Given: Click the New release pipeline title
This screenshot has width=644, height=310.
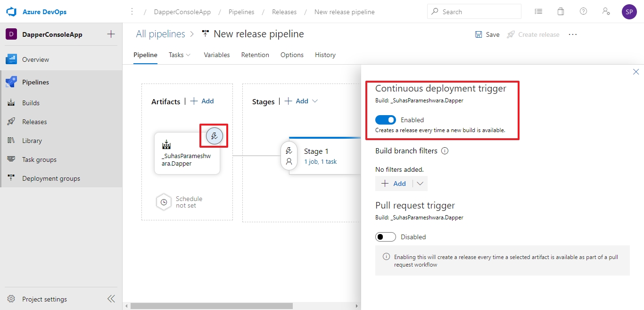Looking at the screenshot, I should (x=259, y=34).
